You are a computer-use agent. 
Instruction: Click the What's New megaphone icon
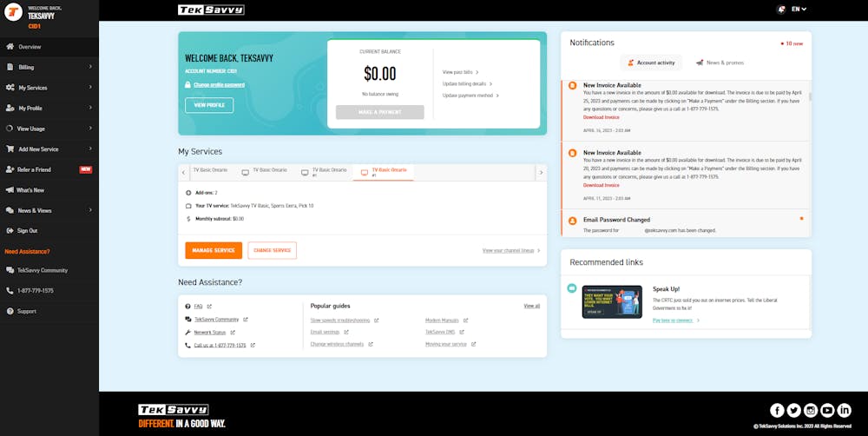point(10,190)
